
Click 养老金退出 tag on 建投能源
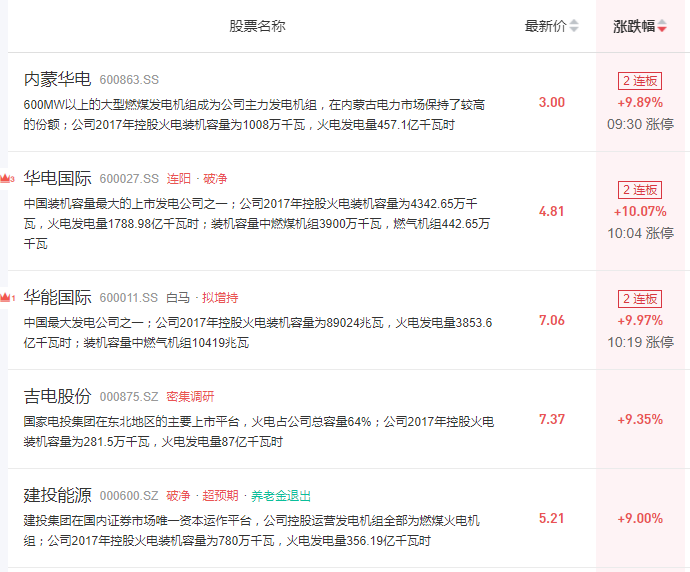[281, 496]
